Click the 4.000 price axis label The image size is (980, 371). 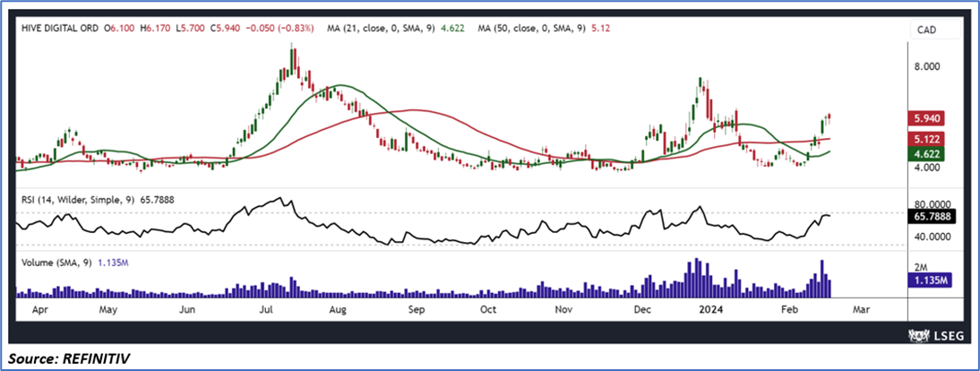(x=927, y=168)
